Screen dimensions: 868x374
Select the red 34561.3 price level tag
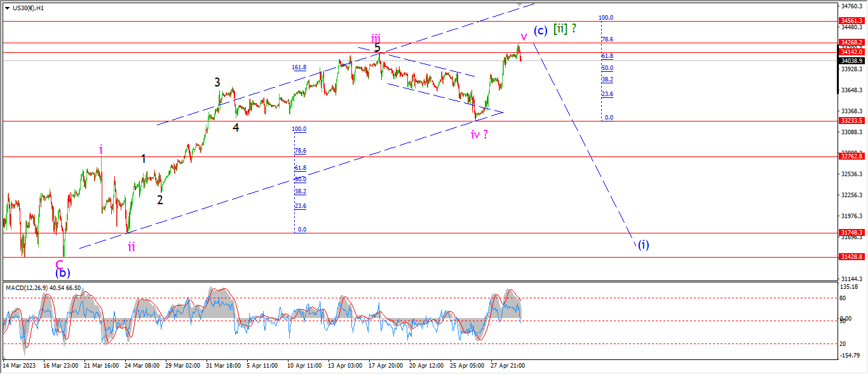tap(851, 21)
